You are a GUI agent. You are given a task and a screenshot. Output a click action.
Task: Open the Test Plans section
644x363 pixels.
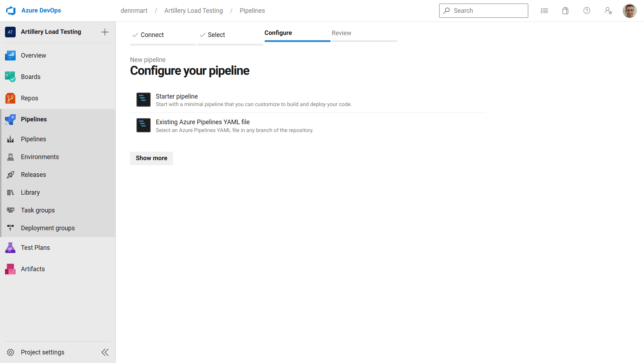35,247
